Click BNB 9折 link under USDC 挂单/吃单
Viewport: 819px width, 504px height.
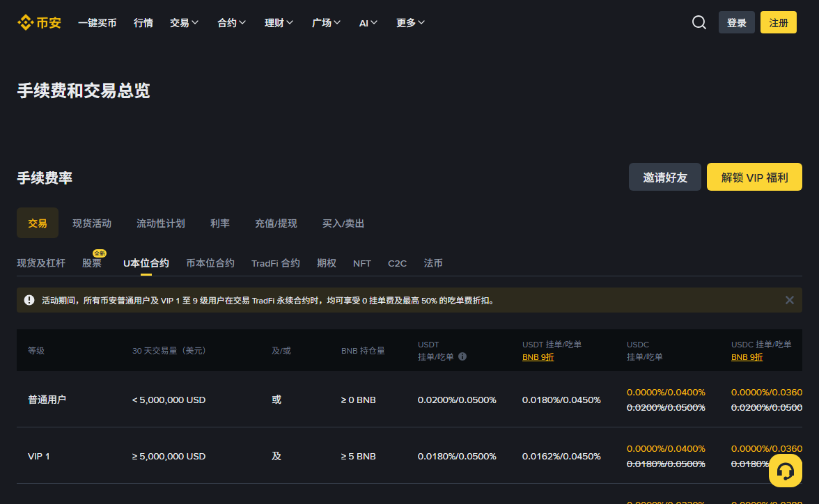click(747, 357)
